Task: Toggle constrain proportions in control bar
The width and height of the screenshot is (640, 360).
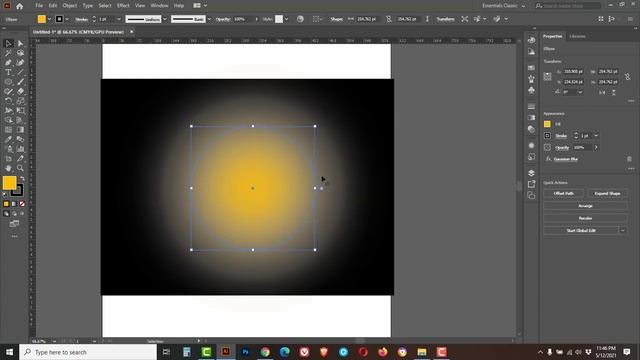Action: 389,19
